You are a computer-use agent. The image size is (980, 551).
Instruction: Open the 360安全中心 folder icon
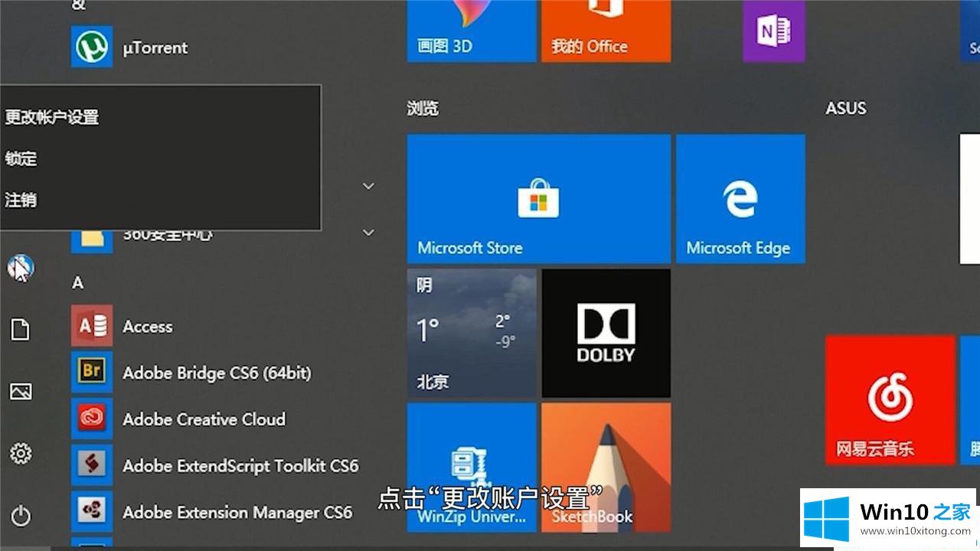pos(92,240)
